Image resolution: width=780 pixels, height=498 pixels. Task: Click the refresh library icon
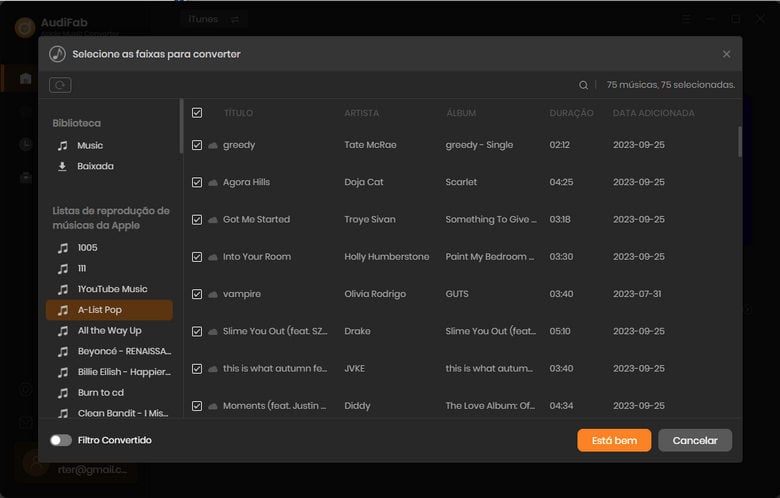pyautogui.click(x=60, y=85)
